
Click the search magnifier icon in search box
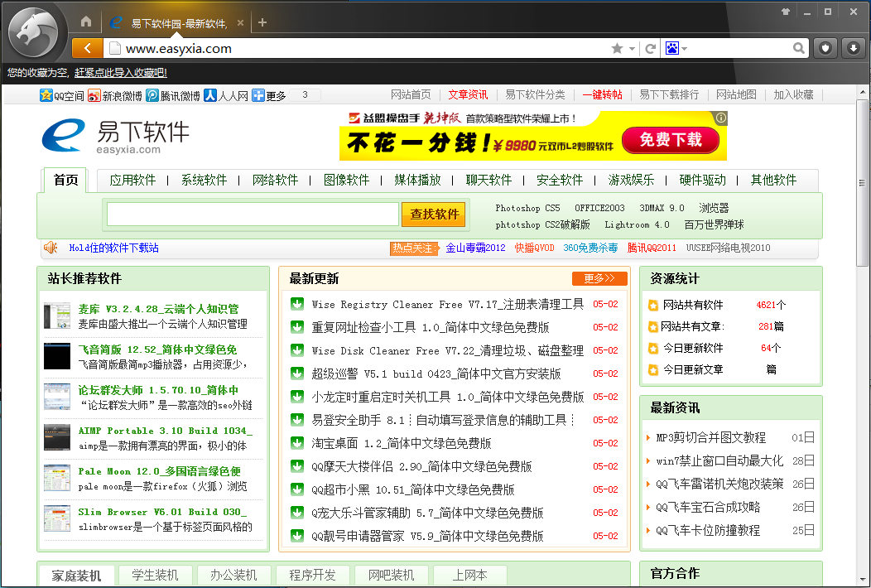[x=799, y=49]
